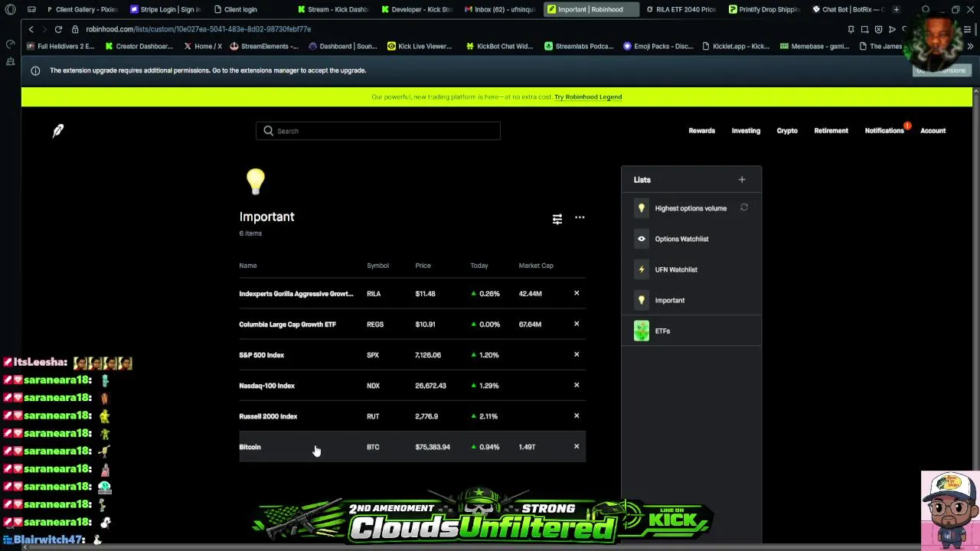Click the UFN Watchlist lightning icon
Image resolution: width=980 pixels, height=551 pixels.
642,269
